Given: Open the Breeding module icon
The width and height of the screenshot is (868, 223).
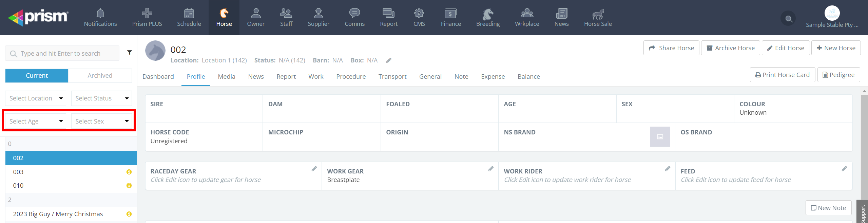Looking at the screenshot, I should pos(487,14).
